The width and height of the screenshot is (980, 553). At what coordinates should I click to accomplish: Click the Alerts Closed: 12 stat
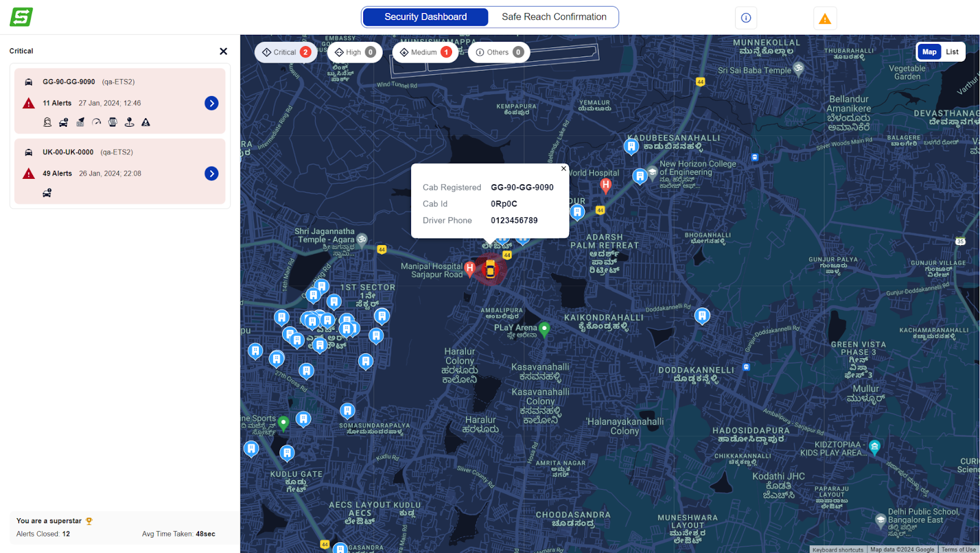pyautogui.click(x=43, y=534)
